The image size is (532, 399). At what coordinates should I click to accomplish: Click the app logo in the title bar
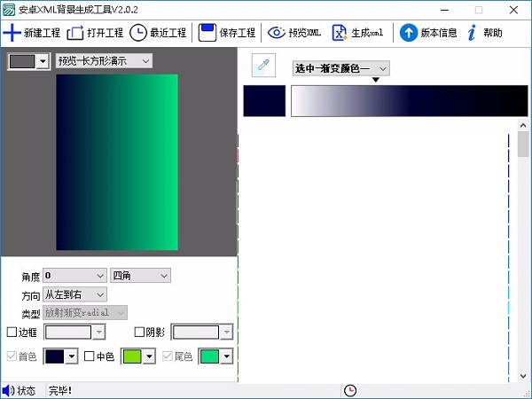[x=9, y=10]
